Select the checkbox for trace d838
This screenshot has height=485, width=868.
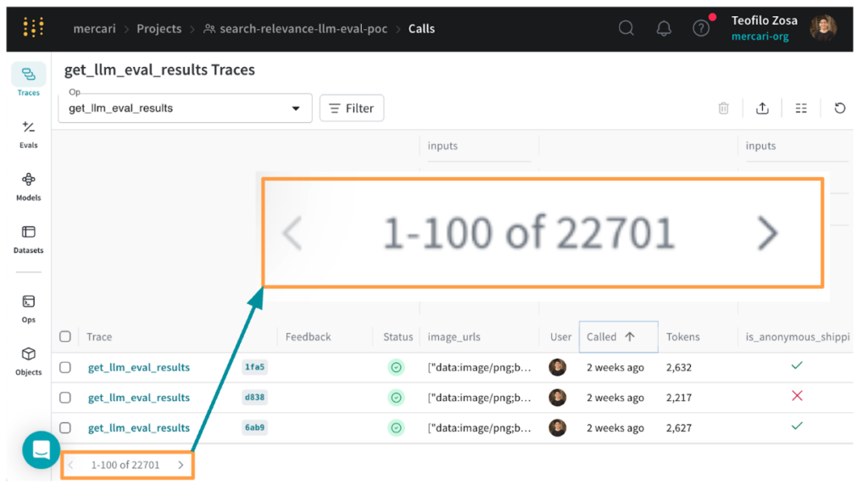(65, 398)
